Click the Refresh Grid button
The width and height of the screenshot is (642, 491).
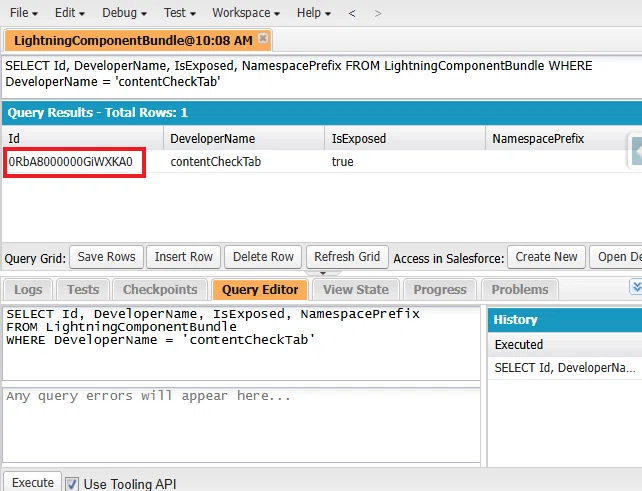[x=347, y=257]
